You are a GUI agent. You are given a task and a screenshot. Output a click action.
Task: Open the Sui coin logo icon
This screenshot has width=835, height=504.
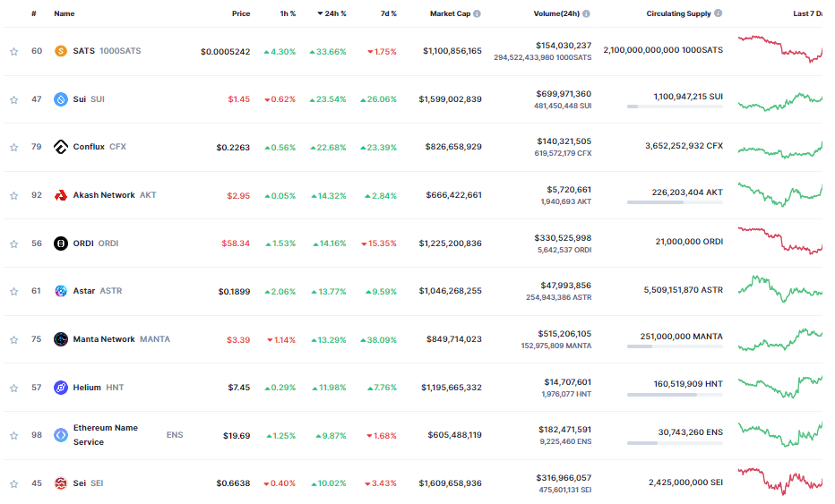tap(61, 99)
